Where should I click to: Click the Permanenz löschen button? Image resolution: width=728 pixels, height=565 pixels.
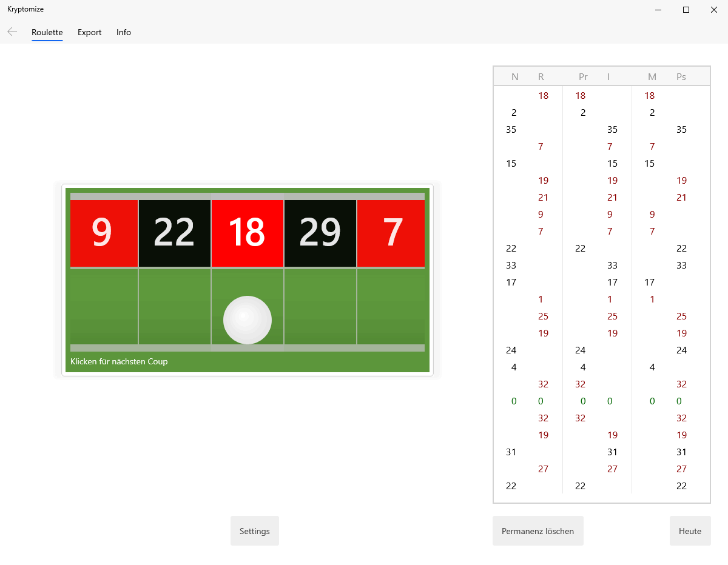(x=538, y=531)
